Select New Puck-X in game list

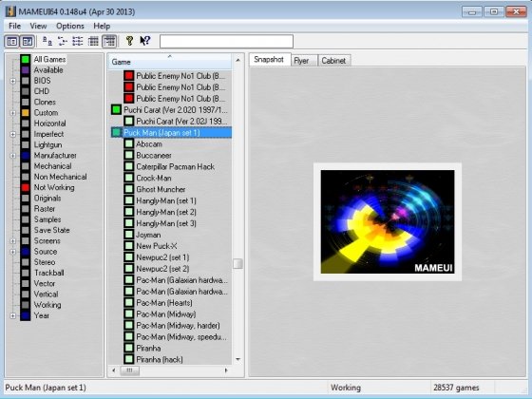(157, 246)
